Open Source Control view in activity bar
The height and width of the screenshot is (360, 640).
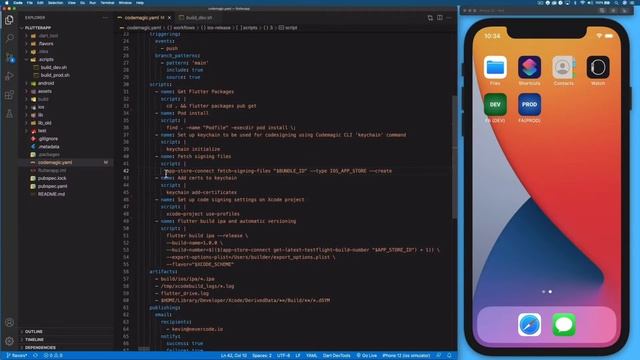(9, 57)
